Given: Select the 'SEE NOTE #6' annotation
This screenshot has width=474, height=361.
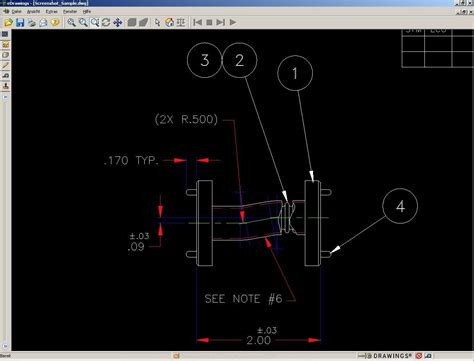Looking at the screenshot, I should 243,299.
